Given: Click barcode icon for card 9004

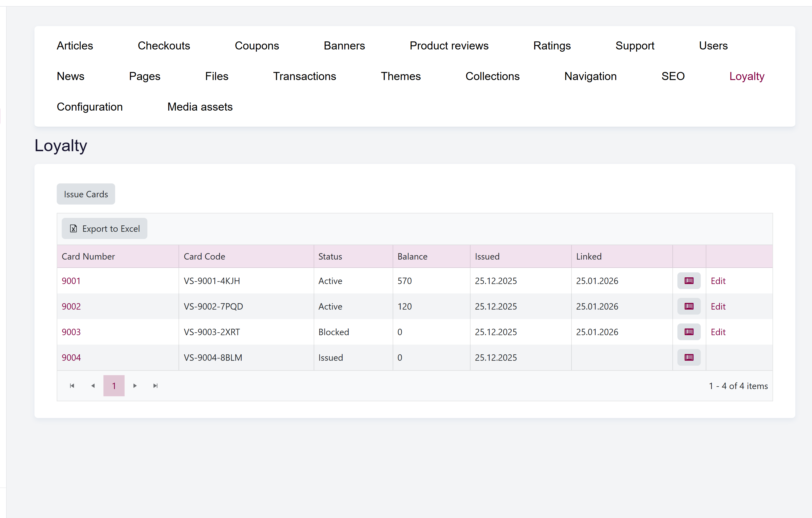Looking at the screenshot, I should point(689,358).
